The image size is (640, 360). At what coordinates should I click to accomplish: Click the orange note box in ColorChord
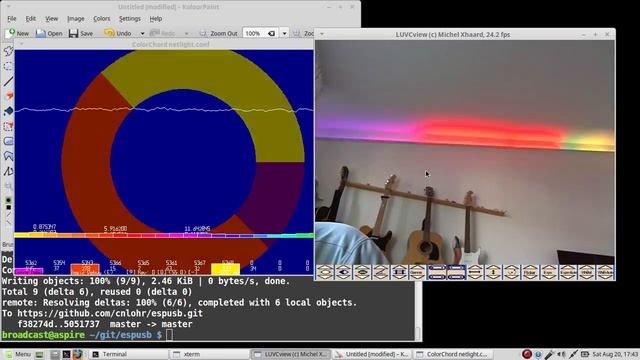coord(85,269)
